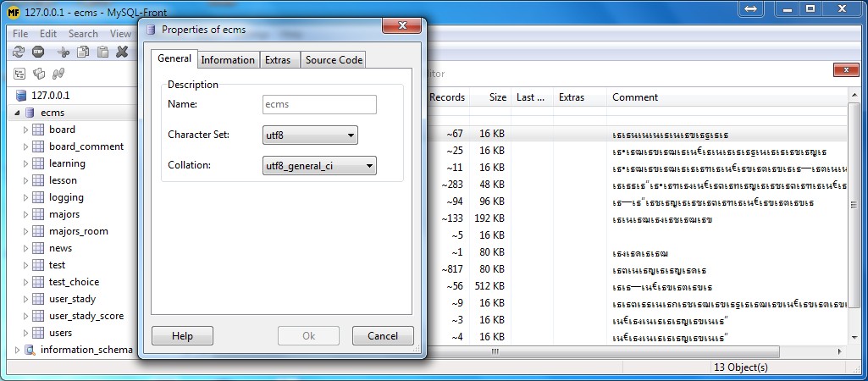868x381 pixels.
Task: Click the learning table icon
Action: pos(38,163)
